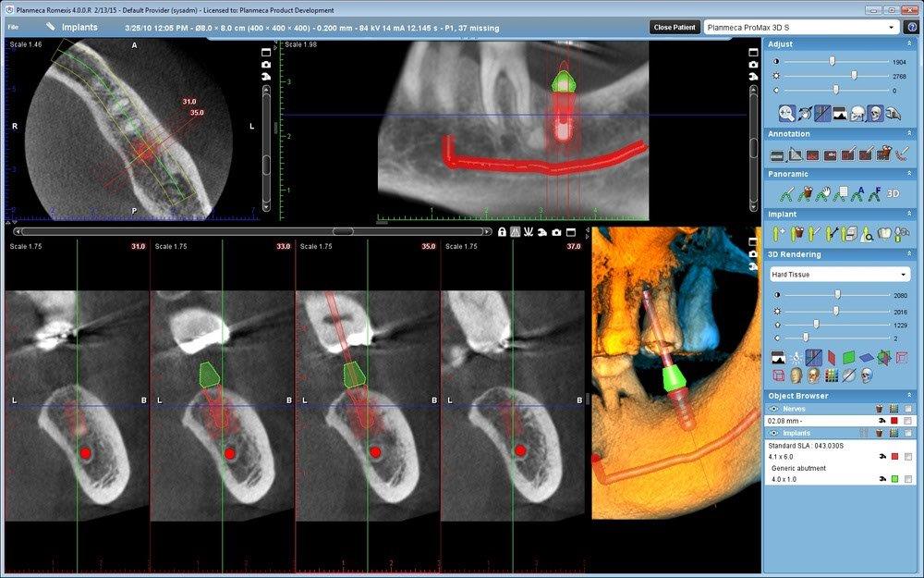Delete panoramic curve with trash icon
Viewport: 924px width, 578px height.
click(x=805, y=193)
